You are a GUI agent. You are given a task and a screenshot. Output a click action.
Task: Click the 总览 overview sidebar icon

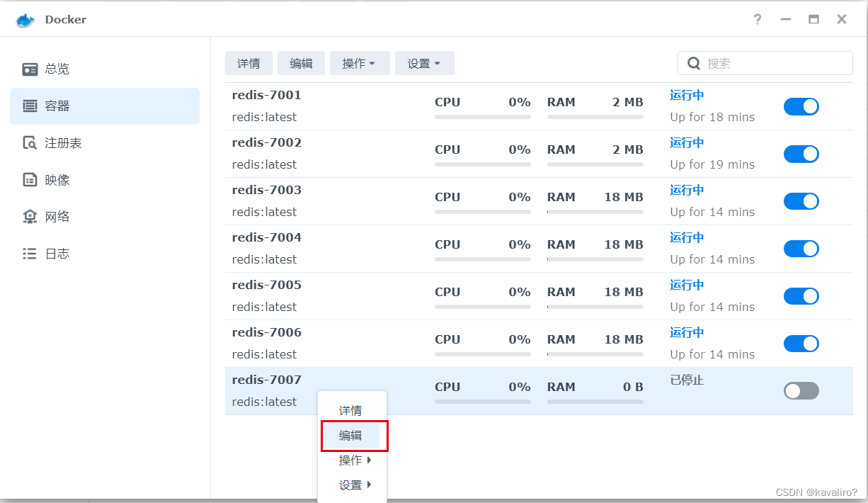pyautogui.click(x=30, y=69)
